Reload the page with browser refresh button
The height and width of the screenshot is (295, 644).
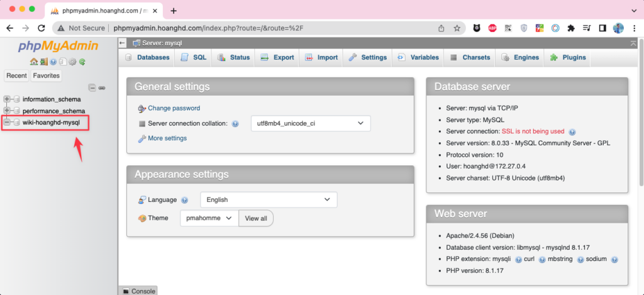(x=41, y=28)
